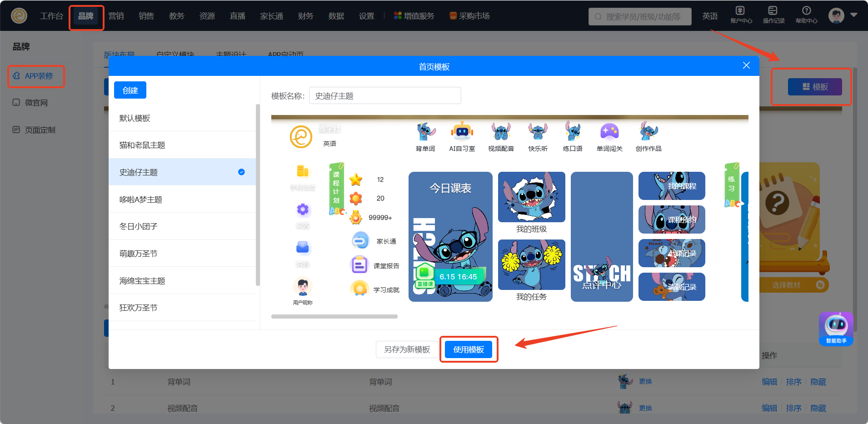The height and width of the screenshot is (424, 868).
Task: Select the 猫和老鼠主题 template
Action: click(182, 145)
